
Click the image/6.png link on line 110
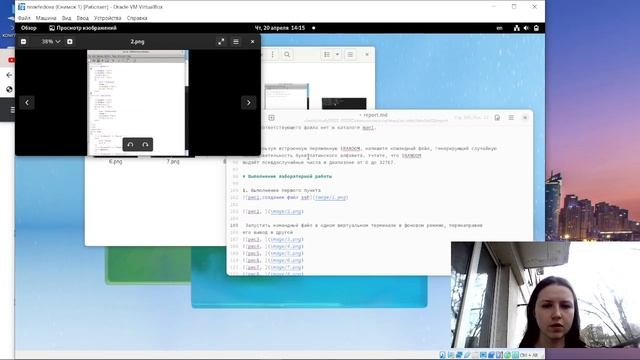tap(286, 260)
